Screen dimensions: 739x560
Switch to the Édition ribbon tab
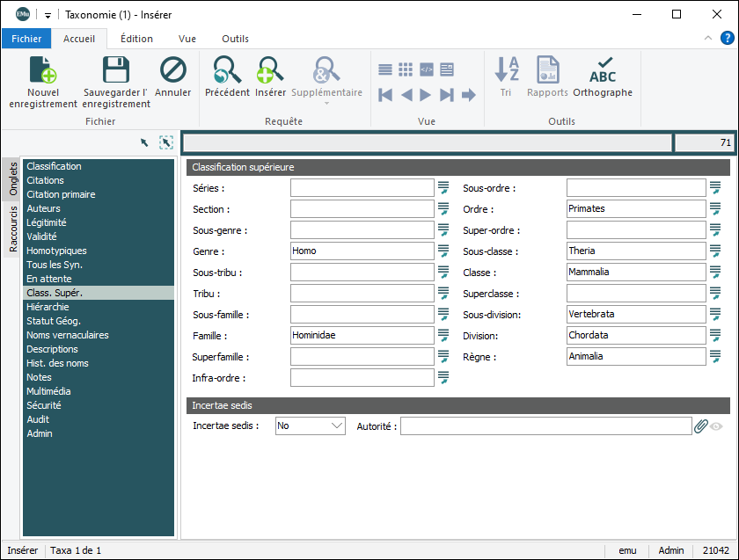pos(136,39)
